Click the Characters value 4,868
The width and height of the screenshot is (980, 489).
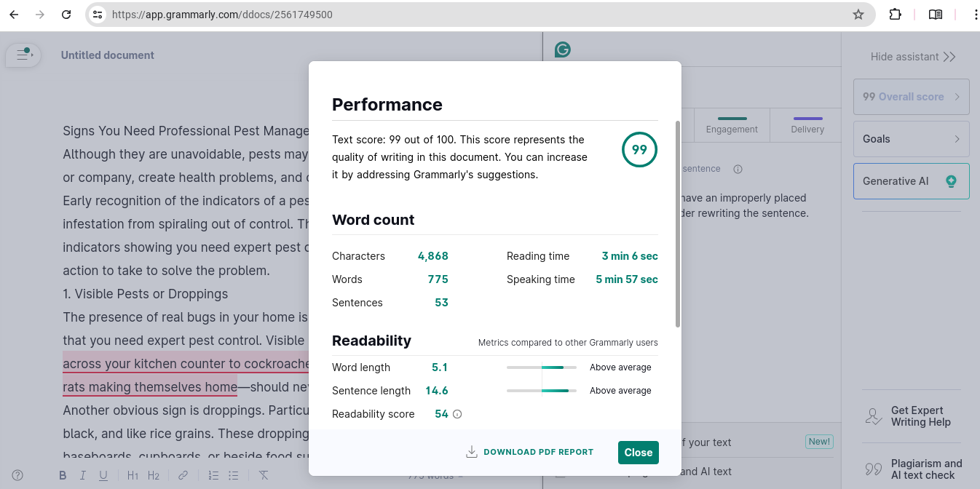433,256
